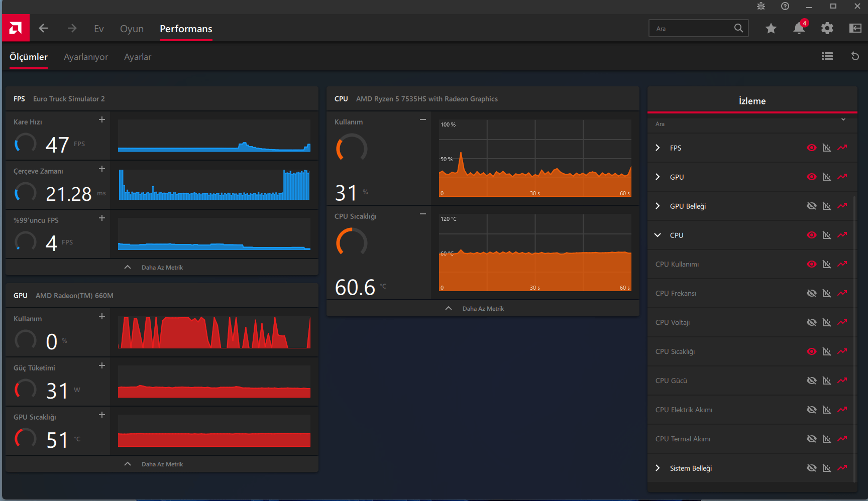Open settings gear icon
868x501 pixels.
click(827, 29)
